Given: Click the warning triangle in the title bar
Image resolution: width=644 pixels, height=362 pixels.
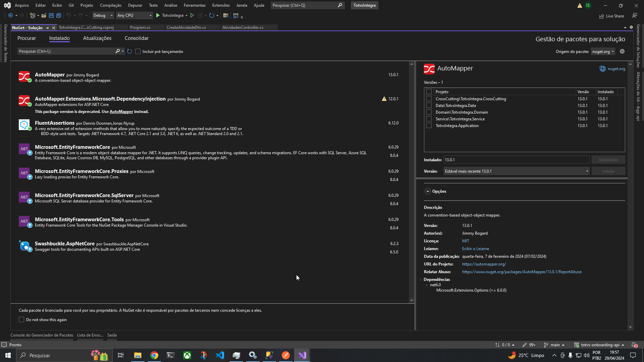Looking at the screenshot, I should (580, 5).
